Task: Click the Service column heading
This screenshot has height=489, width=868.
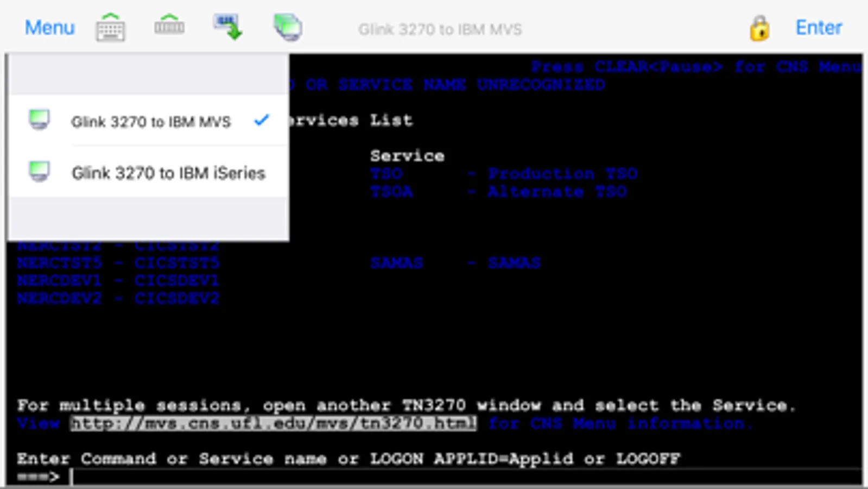Action: (407, 156)
